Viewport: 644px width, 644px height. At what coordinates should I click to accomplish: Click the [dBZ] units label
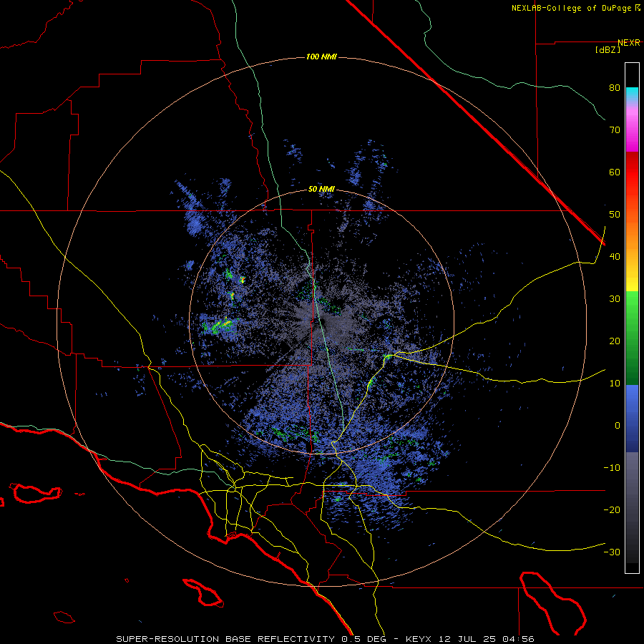[608, 50]
